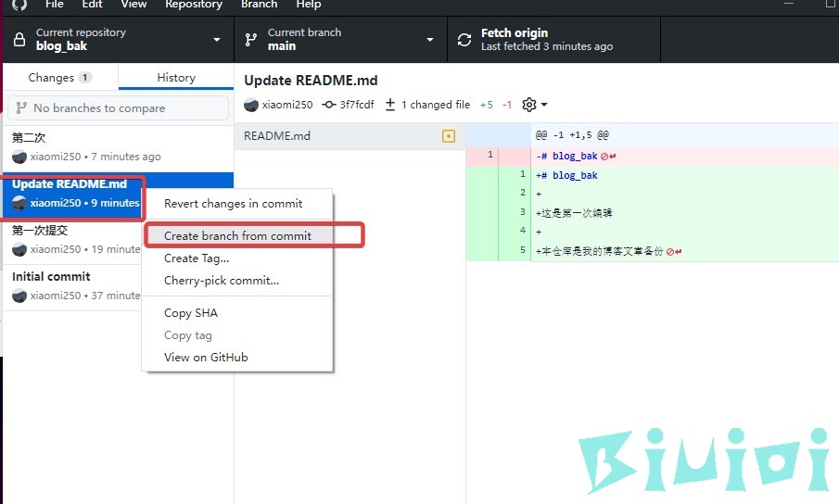Click the xiaomi250 avatar in the commit header

coord(251,105)
